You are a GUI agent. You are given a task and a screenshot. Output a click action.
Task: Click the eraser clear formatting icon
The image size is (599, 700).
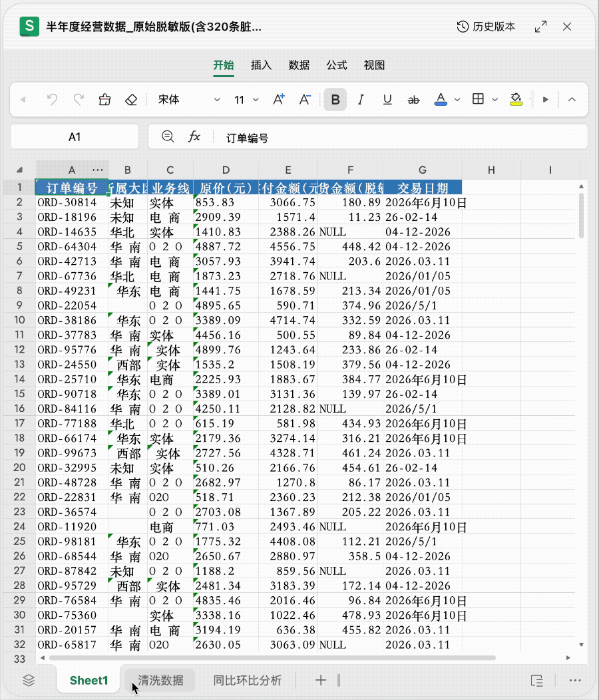click(x=131, y=100)
